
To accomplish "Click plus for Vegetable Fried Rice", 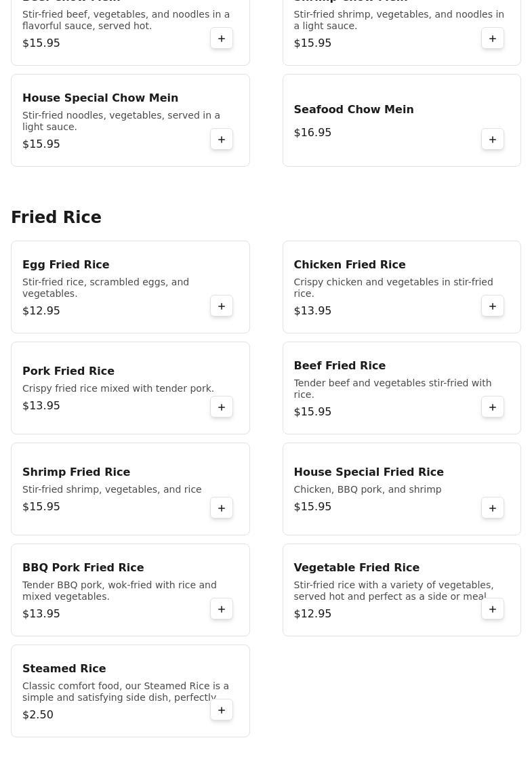I will [x=493, y=609].
